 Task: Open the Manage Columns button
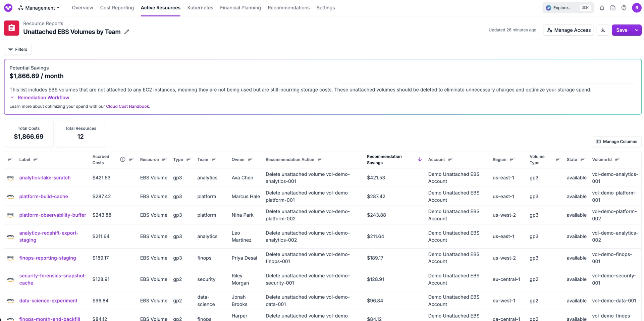(x=616, y=142)
